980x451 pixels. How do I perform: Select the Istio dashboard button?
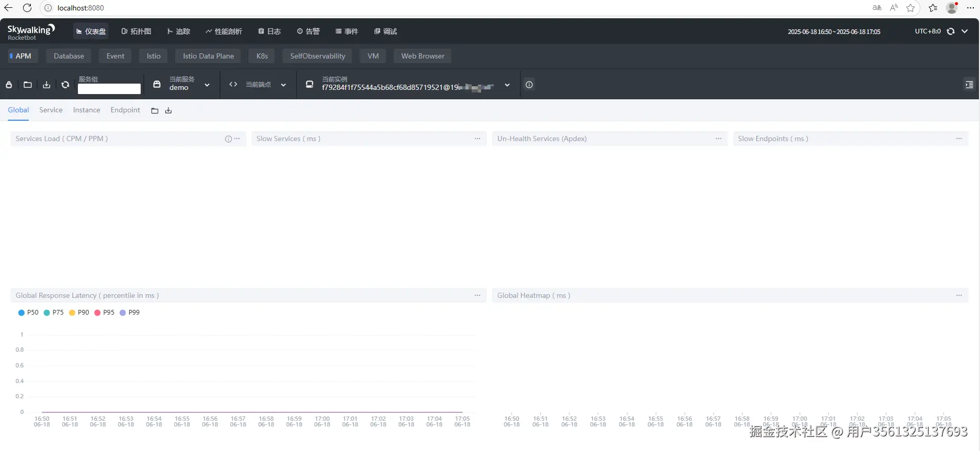point(154,56)
